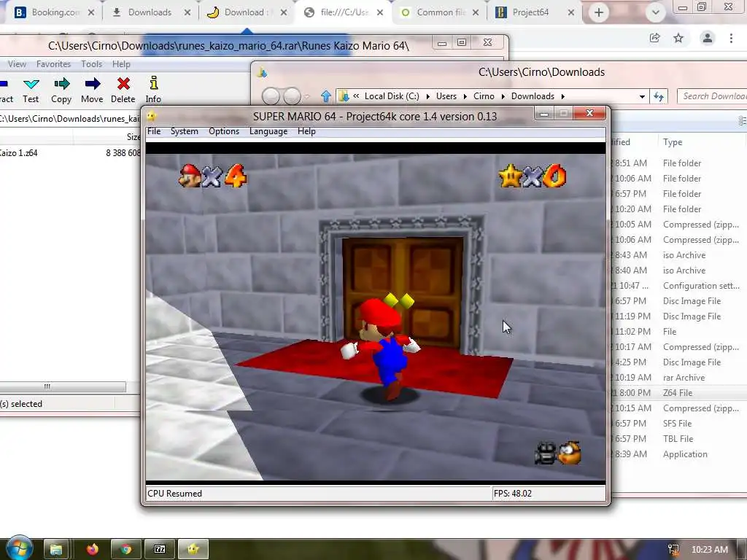
Task: Click the Search Downloads field
Action: (x=712, y=96)
